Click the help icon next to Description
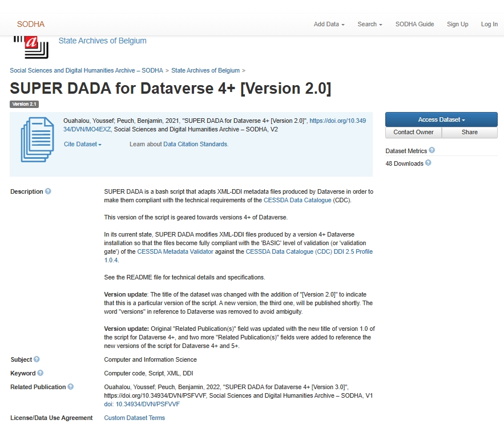The height and width of the screenshot is (436, 504). pos(48,191)
